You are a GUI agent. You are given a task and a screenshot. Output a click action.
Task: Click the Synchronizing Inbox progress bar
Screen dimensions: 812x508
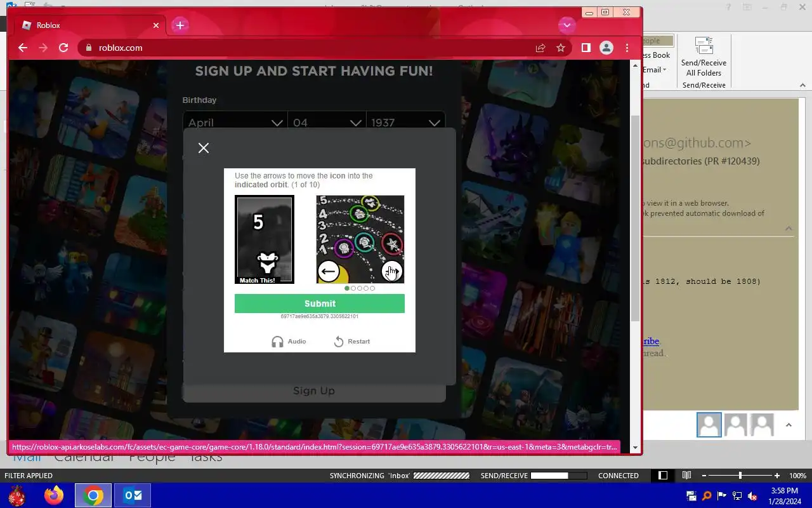[441, 476]
